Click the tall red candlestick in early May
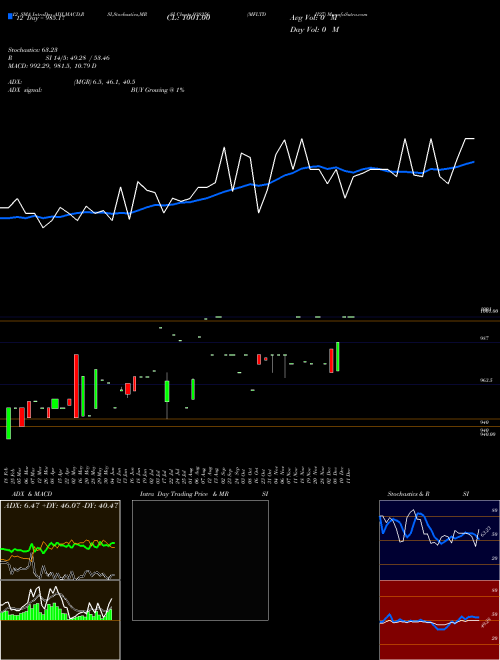This screenshot has width=500, height=660. click(76, 386)
